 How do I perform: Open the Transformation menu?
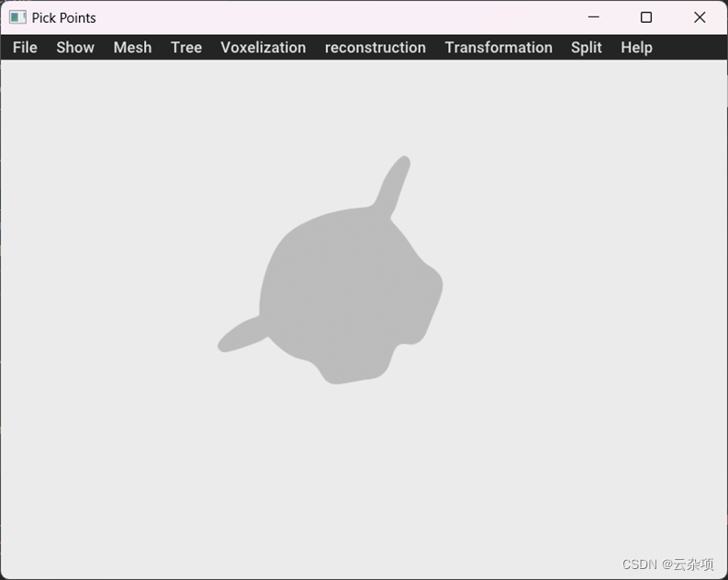(498, 48)
